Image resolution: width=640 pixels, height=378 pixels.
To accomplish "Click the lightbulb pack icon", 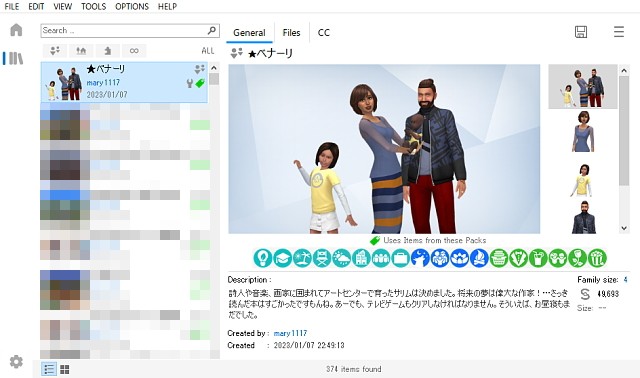I will (262, 258).
